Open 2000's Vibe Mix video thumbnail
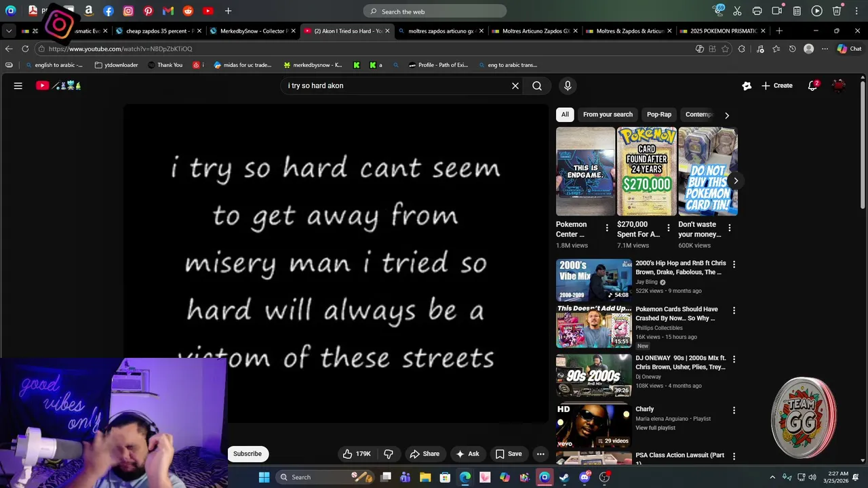 (593, 280)
